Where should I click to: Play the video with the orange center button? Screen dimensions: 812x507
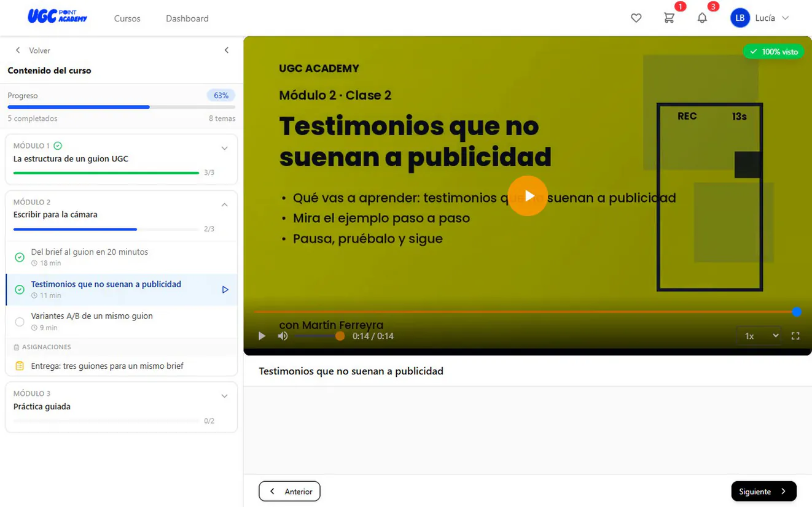click(x=528, y=196)
